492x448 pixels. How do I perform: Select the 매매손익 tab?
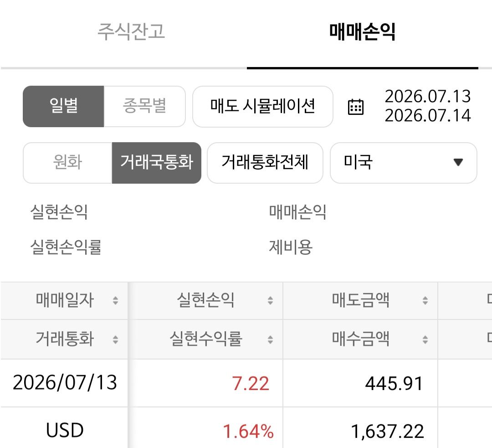(363, 32)
